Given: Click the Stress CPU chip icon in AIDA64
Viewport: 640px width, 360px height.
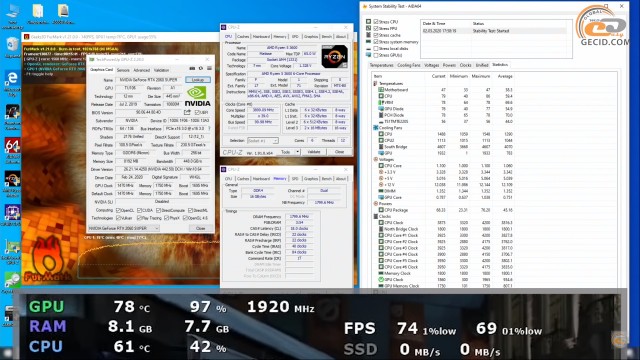Looking at the screenshot, I should [369, 22].
